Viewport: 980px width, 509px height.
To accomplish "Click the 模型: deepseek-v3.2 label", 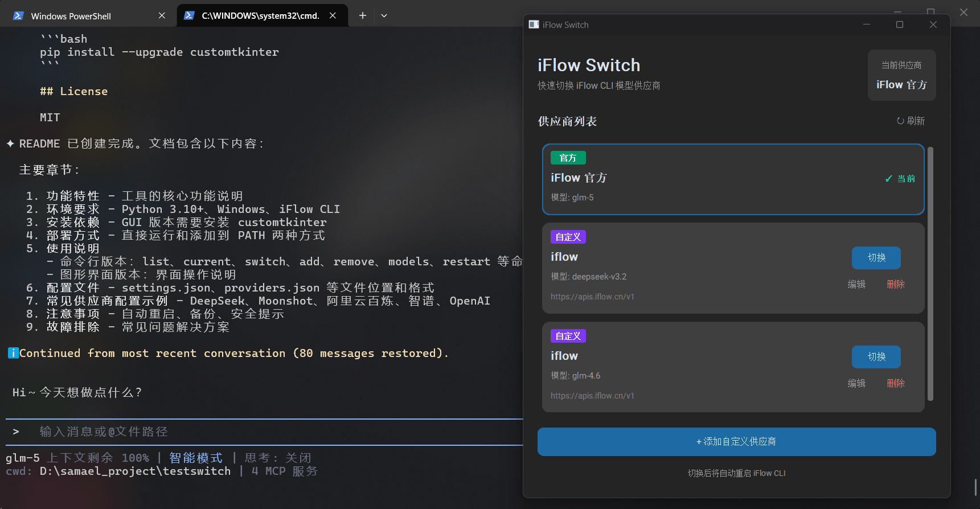I will 588,277.
